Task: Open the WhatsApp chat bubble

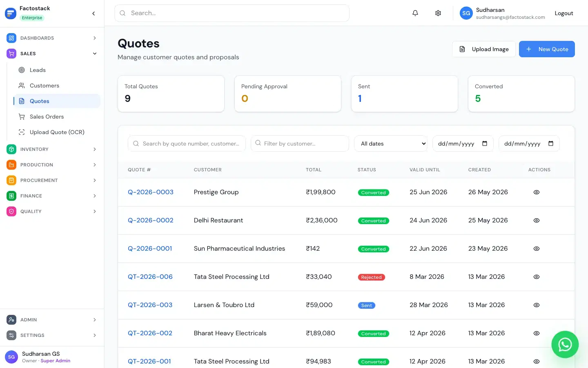Action: [x=565, y=344]
